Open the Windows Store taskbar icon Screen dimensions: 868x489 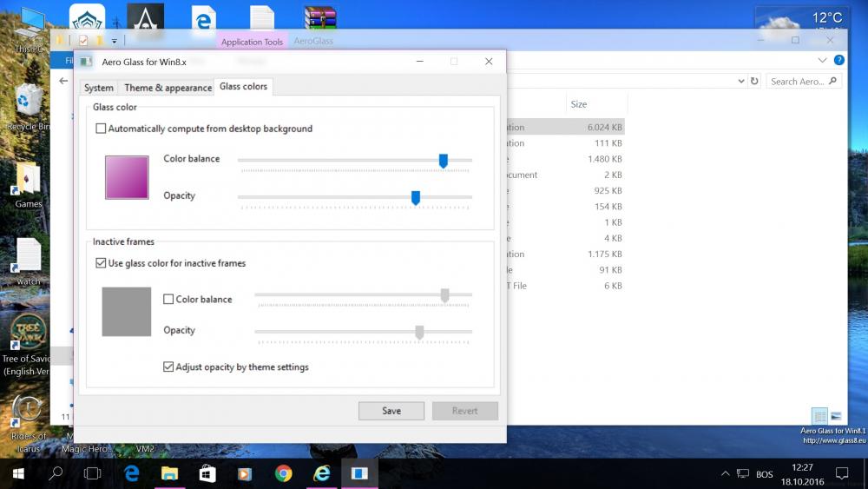pyautogui.click(x=207, y=473)
